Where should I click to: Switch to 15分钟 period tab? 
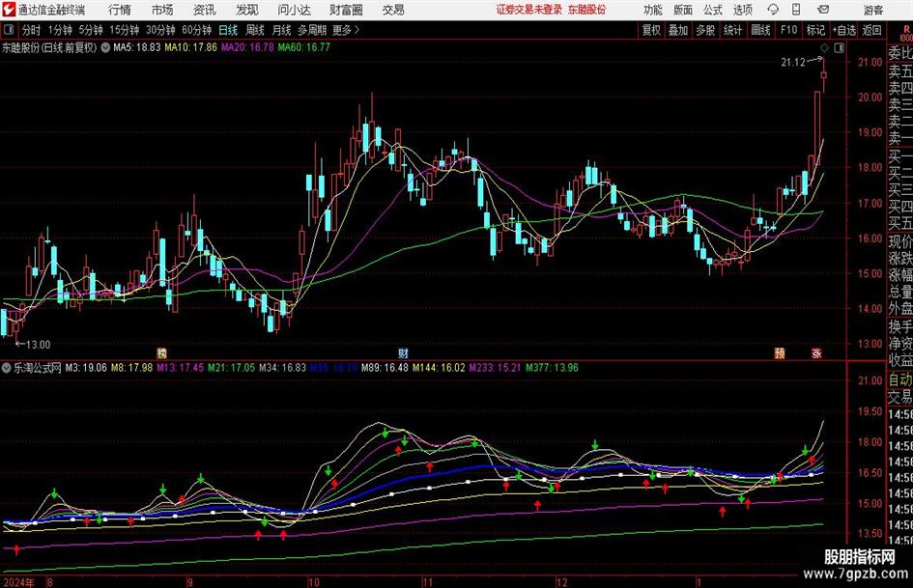(124, 30)
